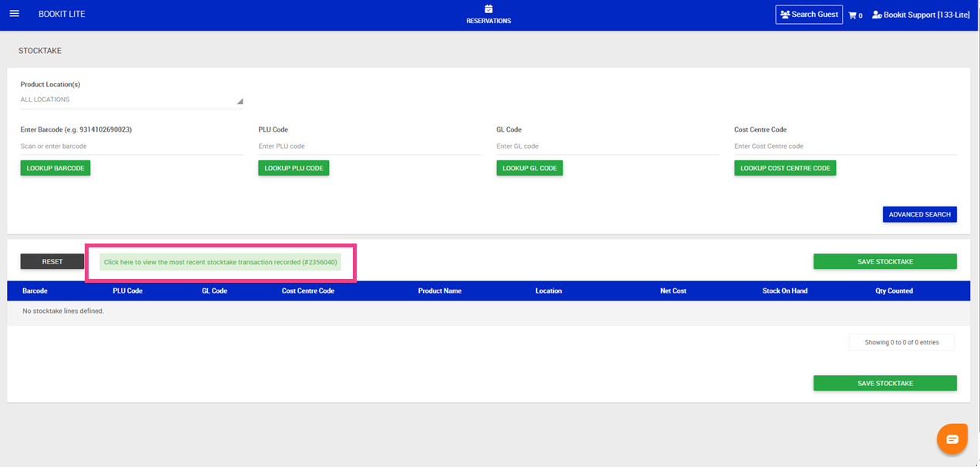
Task: Sort by the Net Cost column header
Action: (x=673, y=291)
